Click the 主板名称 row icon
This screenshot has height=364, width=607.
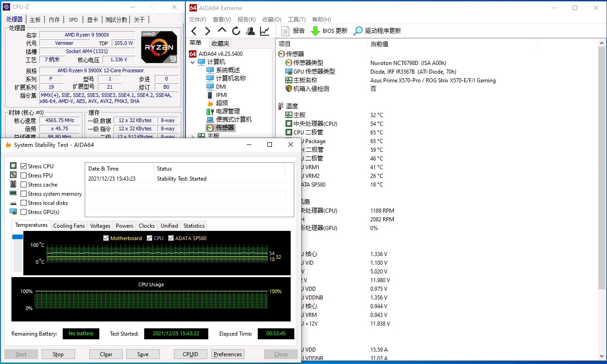point(288,80)
